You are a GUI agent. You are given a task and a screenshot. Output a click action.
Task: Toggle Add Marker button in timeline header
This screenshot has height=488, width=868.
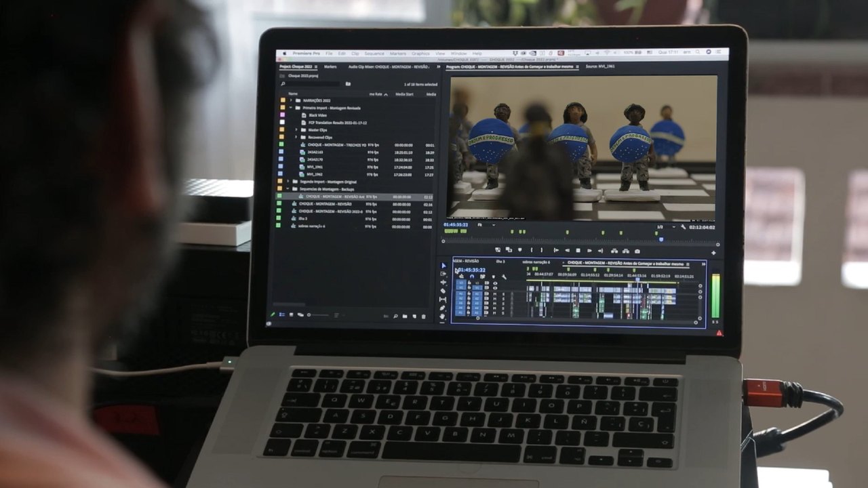[493, 277]
